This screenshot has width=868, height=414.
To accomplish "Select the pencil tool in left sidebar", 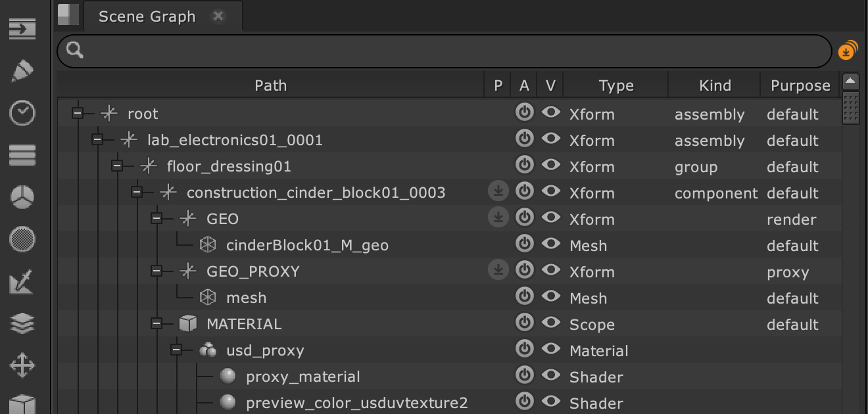I will pos(22,71).
